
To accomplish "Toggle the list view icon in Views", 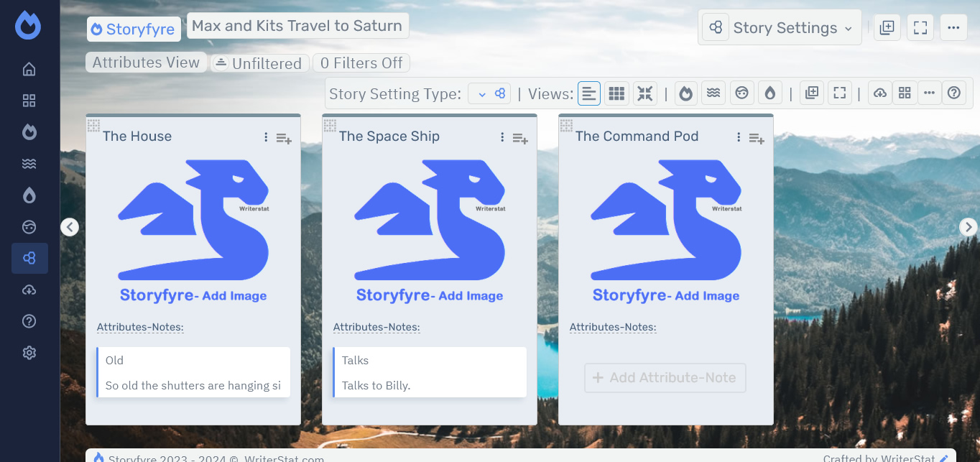I will (x=589, y=93).
